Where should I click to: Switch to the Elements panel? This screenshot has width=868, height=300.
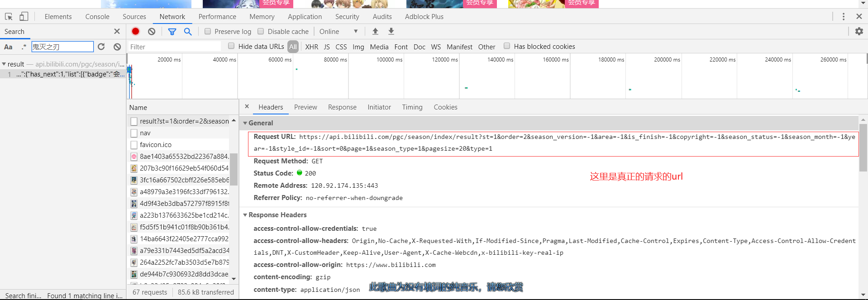click(58, 17)
